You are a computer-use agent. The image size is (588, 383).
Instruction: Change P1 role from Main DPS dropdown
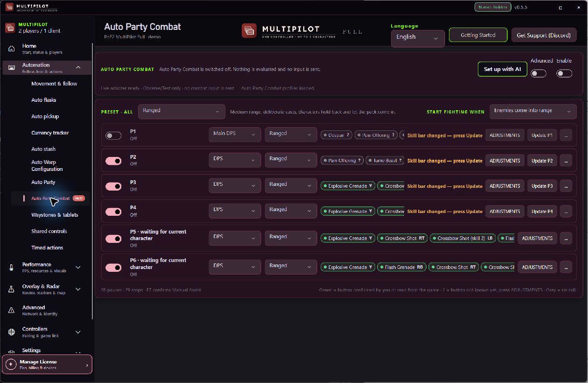pos(235,135)
